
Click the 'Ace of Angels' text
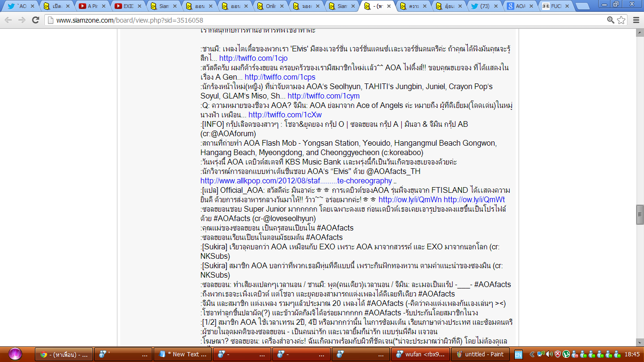379,106
